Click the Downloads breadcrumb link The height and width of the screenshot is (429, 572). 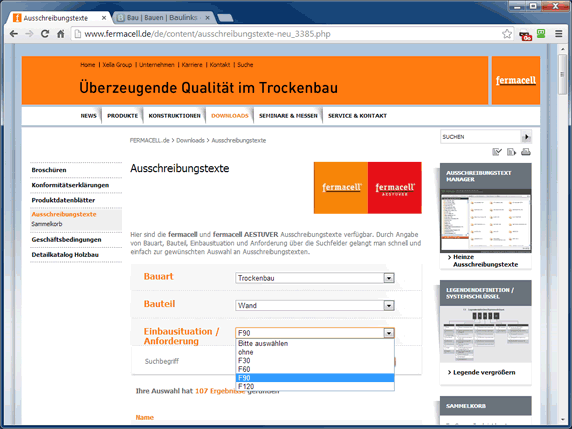tap(190, 140)
